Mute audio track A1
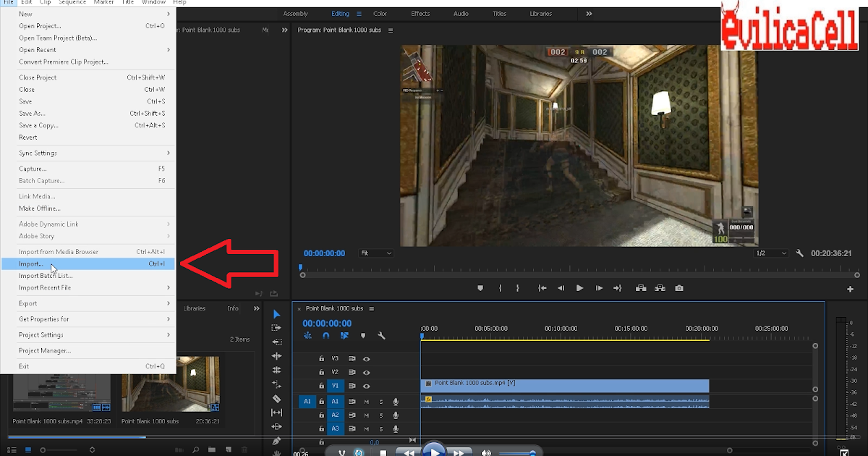 [367, 402]
